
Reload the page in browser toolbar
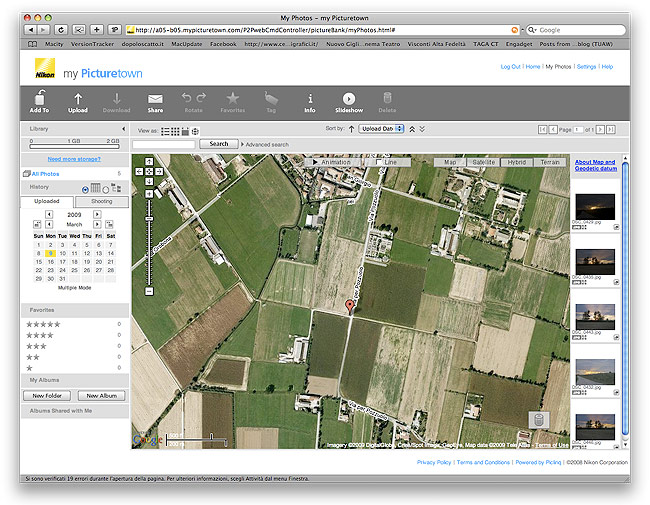pos(61,30)
